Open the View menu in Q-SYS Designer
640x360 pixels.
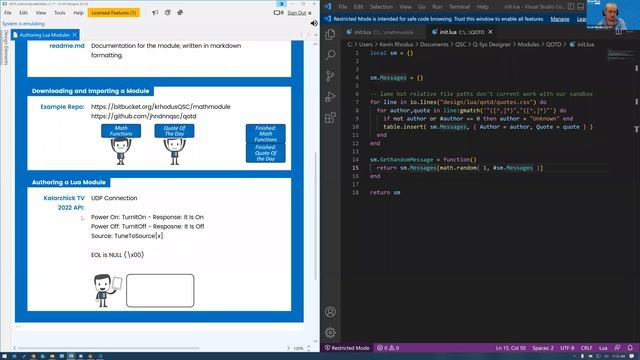point(41,13)
